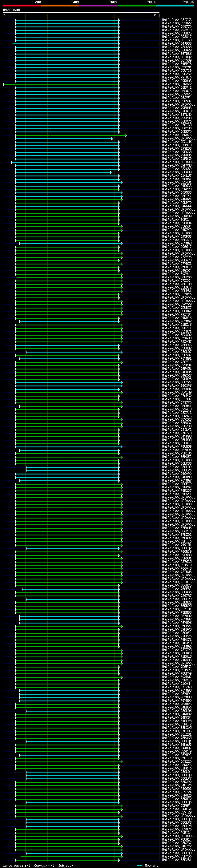This screenshot has width=197, height=868.
Task: Select the UniRef100_B4FPT8 label
Action: [x=177, y=64]
